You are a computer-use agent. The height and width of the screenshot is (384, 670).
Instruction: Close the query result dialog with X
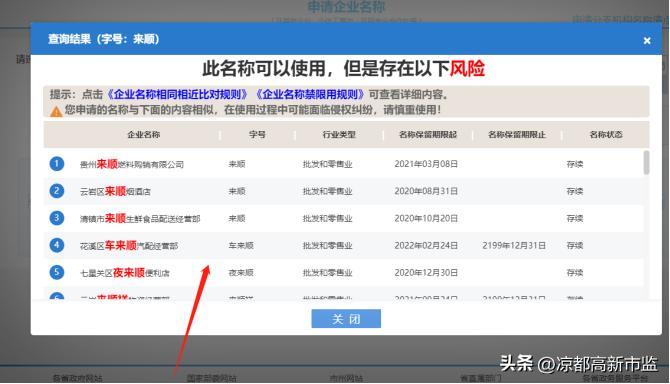pos(646,41)
